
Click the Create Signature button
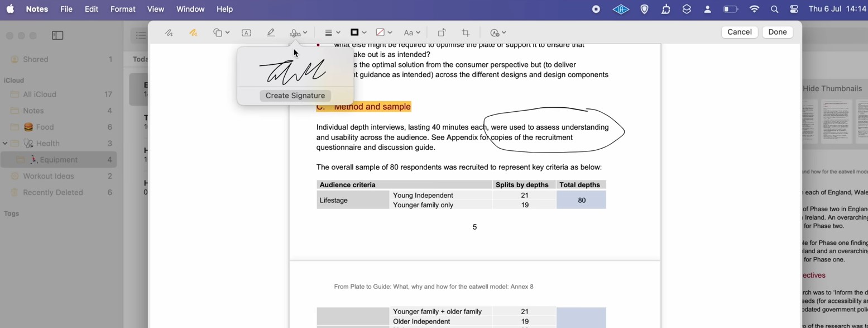click(x=295, y=96)
